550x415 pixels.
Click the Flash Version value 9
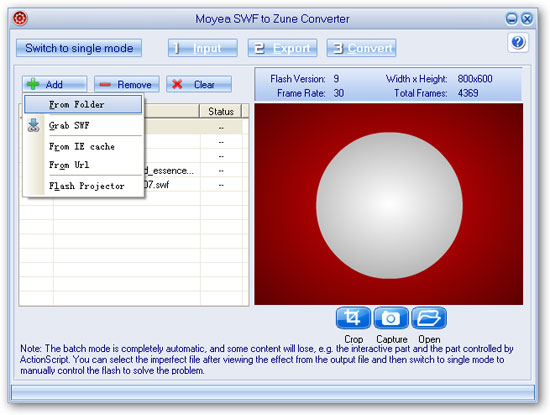pyautogui.click(x=336, y=79)
